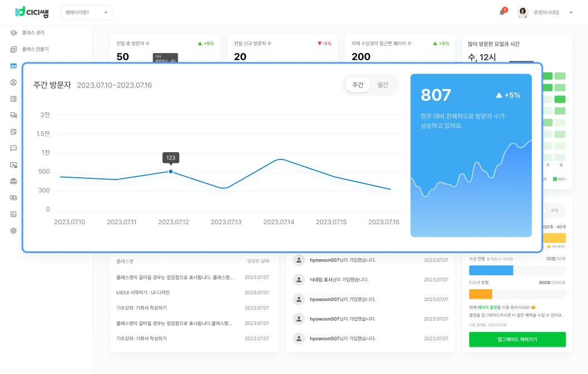588x374 pixels.
Task: Click the gift box sidebar icon
Action: [x=13, y=181]
